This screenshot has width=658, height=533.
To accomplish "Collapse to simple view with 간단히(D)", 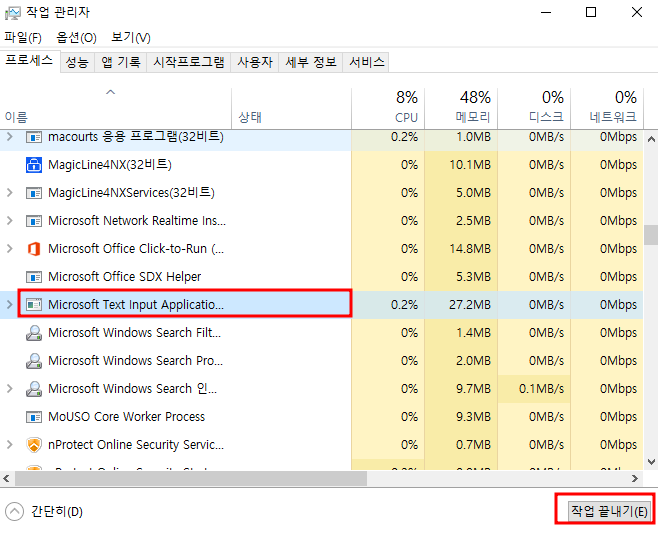I will tap(44, 512).
